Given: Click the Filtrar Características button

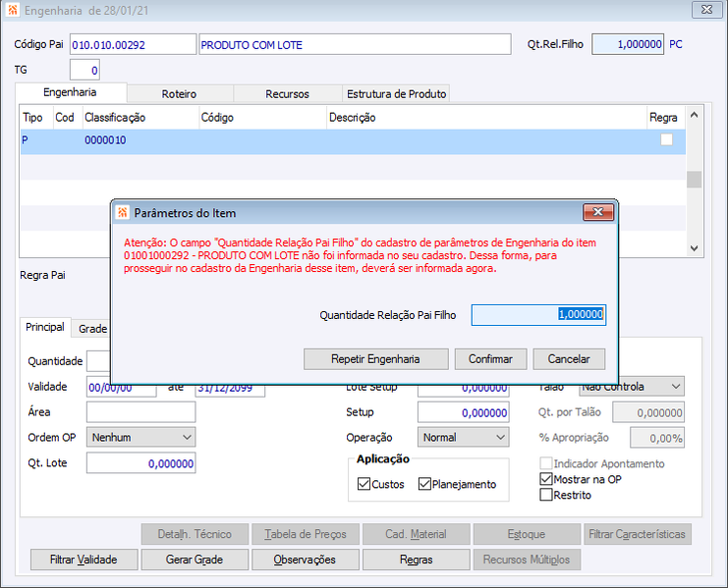Looking at the screenshot, I should coord(638,534).
